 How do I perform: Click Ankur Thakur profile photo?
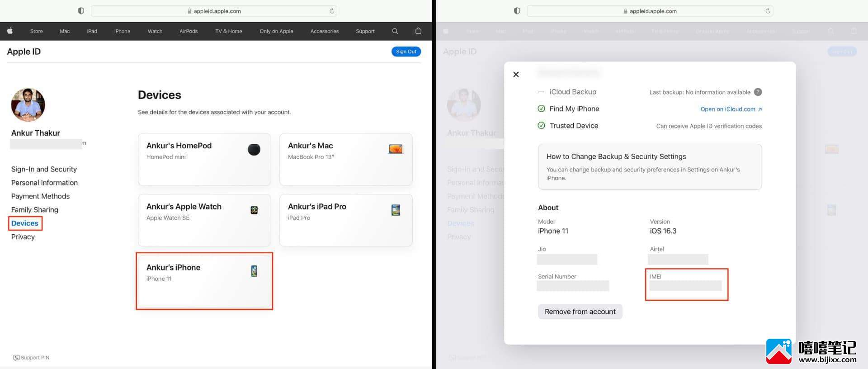point(28,105)
